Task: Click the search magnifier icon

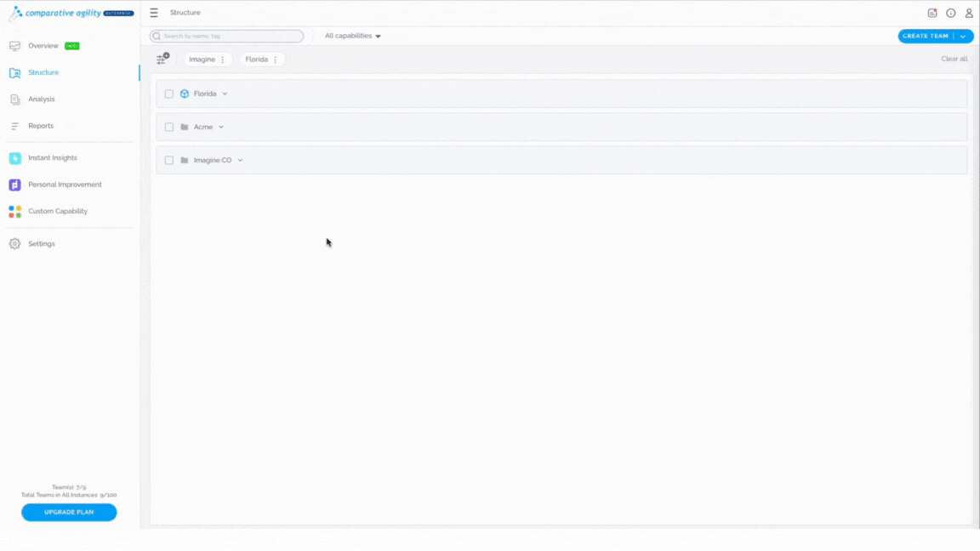Action: click(157, 37)
